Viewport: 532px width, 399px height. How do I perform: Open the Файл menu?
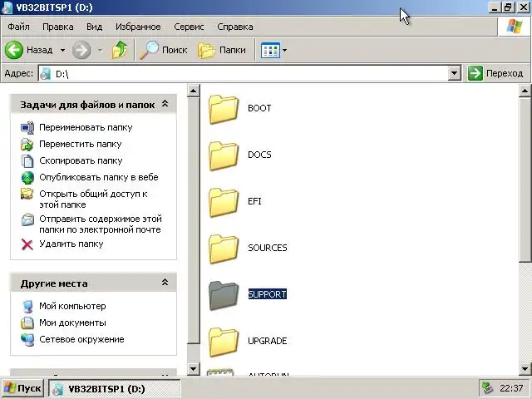[x=18, y=27]
